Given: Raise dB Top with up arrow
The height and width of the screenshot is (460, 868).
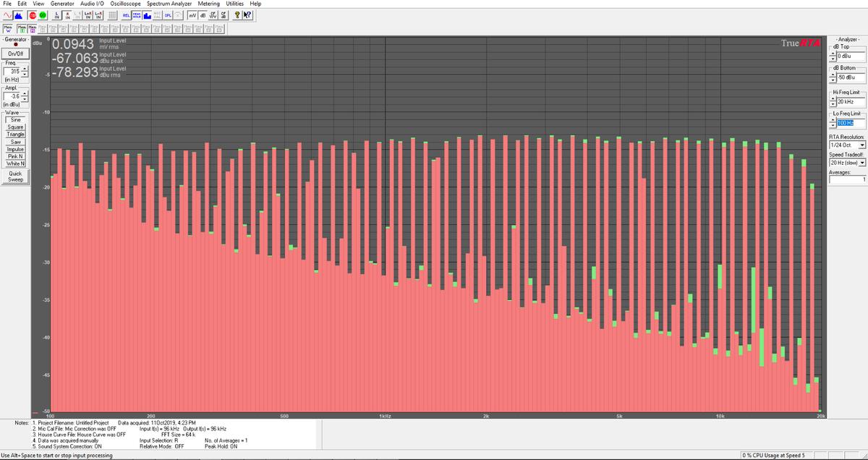Looking at the screenshot, I should (834, 54).
